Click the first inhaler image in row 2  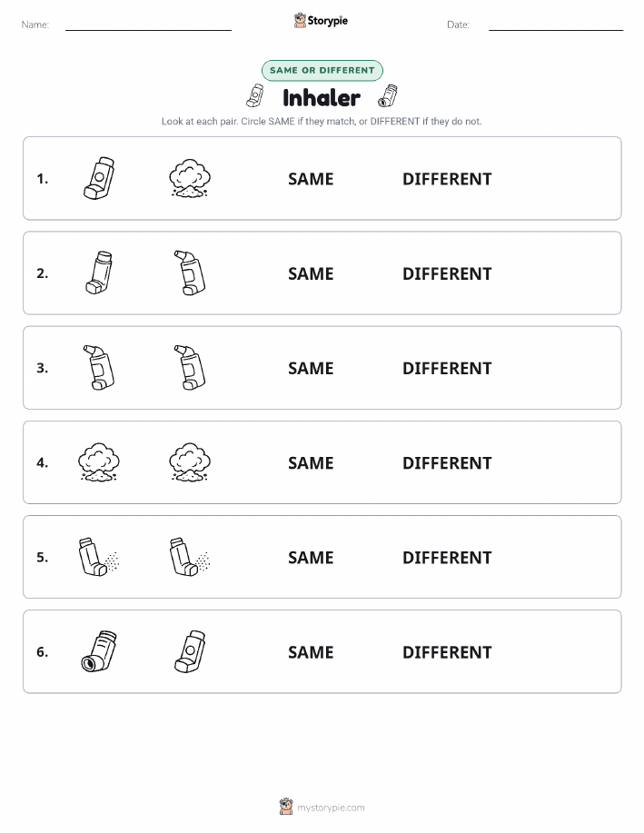(x=99, y=273)
